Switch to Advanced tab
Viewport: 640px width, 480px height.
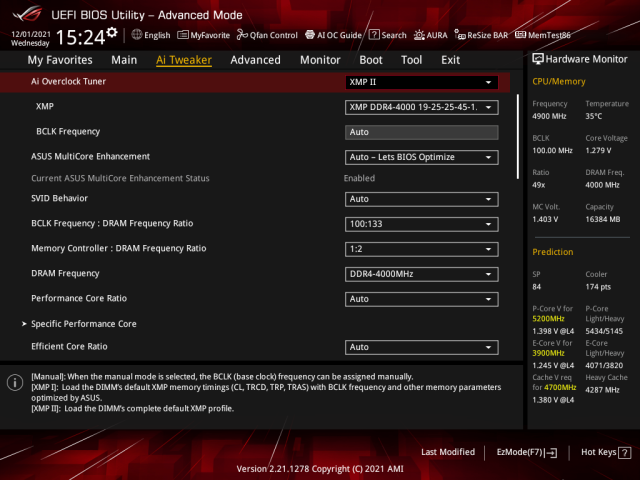point(256,60)
